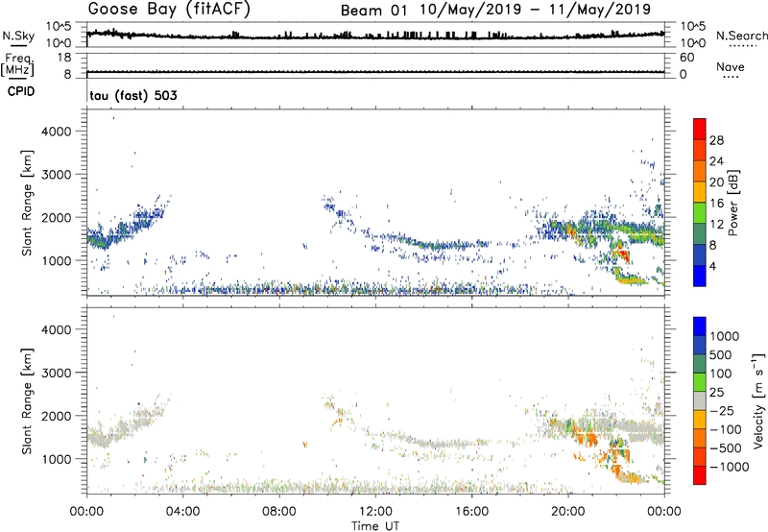Screen dimensions: 768x532
Task: Click the 'Freq. [MHz]' axis label
Action: point(17,64)
